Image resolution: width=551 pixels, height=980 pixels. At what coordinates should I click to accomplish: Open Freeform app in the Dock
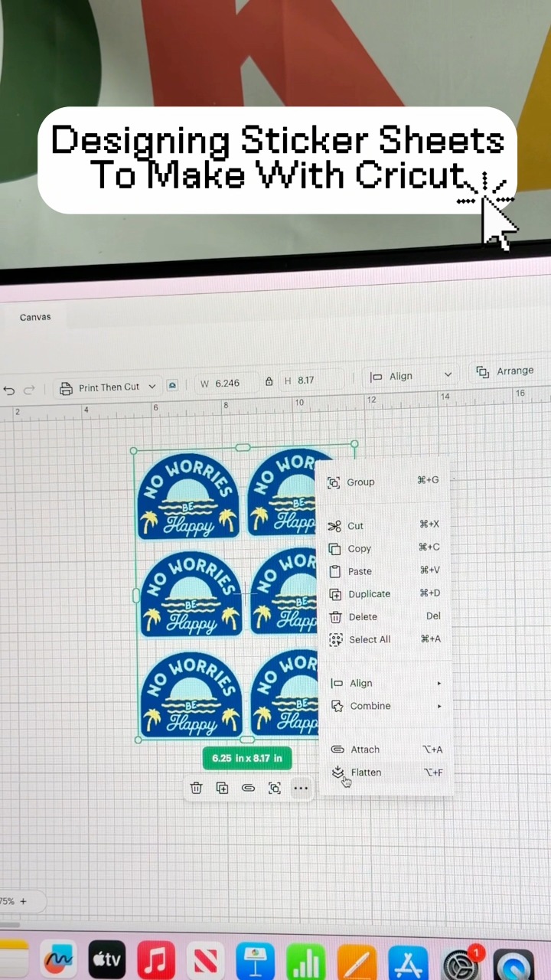(x=58, y=960)
